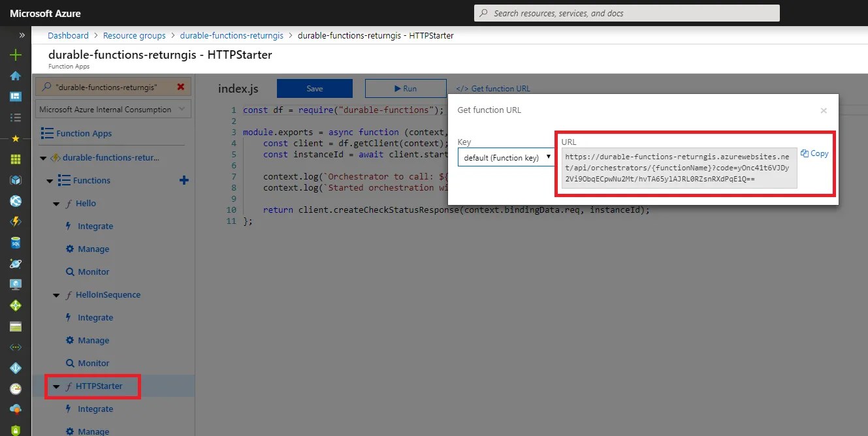Select key type dropdown default (Function key)
868x436 pixels.
tap(506, 157)
